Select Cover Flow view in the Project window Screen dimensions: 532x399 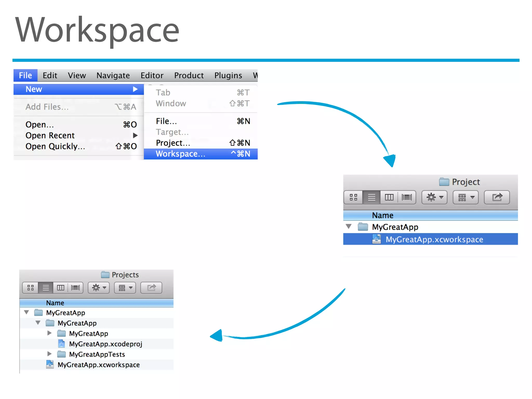point(407,197)
